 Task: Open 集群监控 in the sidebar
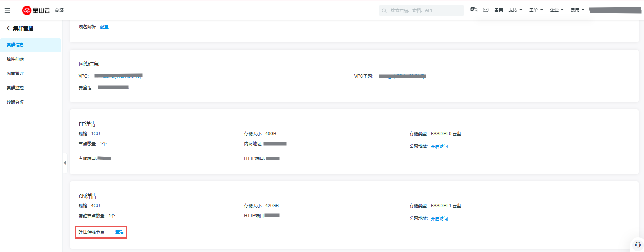tap(15, 88)
